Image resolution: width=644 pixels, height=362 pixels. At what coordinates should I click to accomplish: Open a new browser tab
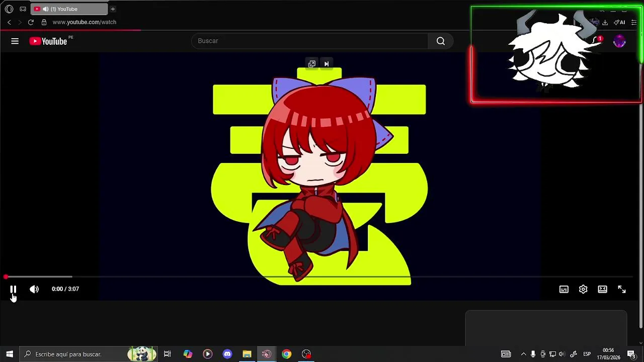coord(113,9)
